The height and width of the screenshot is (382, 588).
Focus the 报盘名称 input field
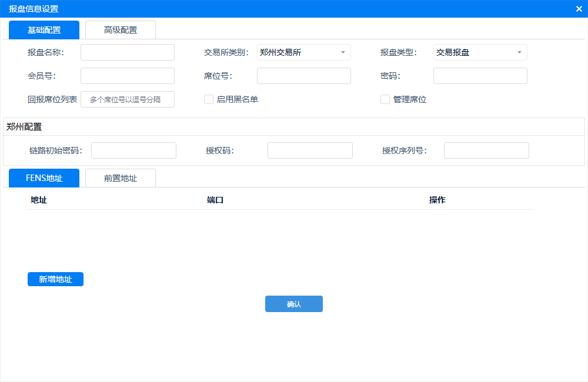128,52
